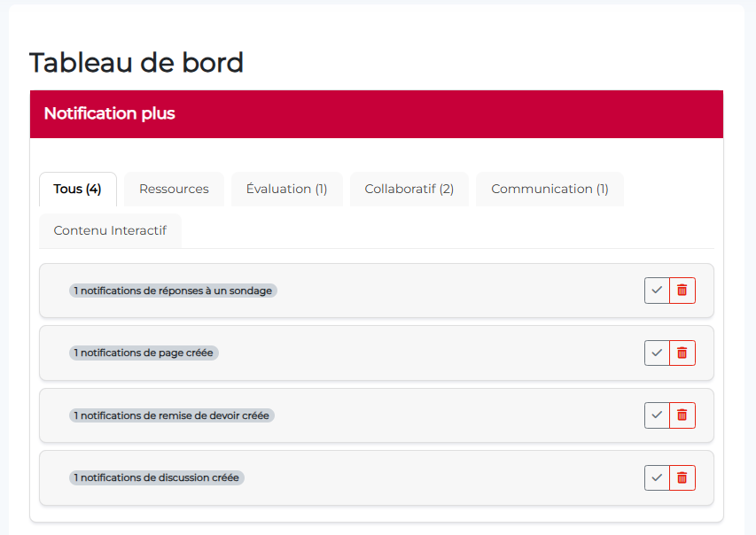The width and height of the screenshot is (756, 535).
Task: Open the Contenu Interactif tab
Action: (x=110, y=230)
